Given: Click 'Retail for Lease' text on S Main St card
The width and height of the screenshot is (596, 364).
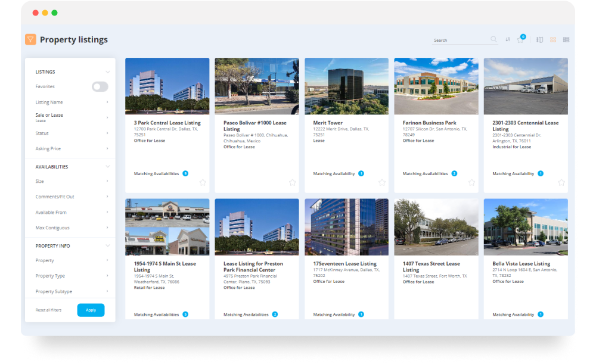Looking at the screenshot, I should 149,288.
